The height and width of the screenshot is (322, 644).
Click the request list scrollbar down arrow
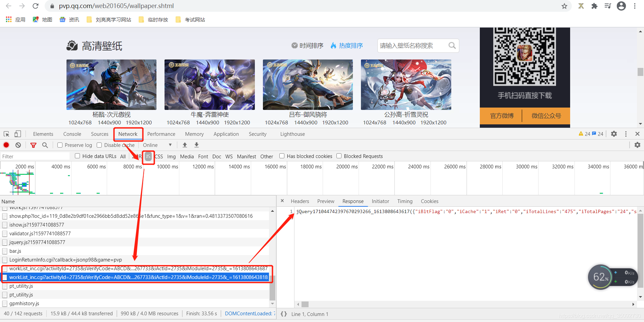pos(272,304)
